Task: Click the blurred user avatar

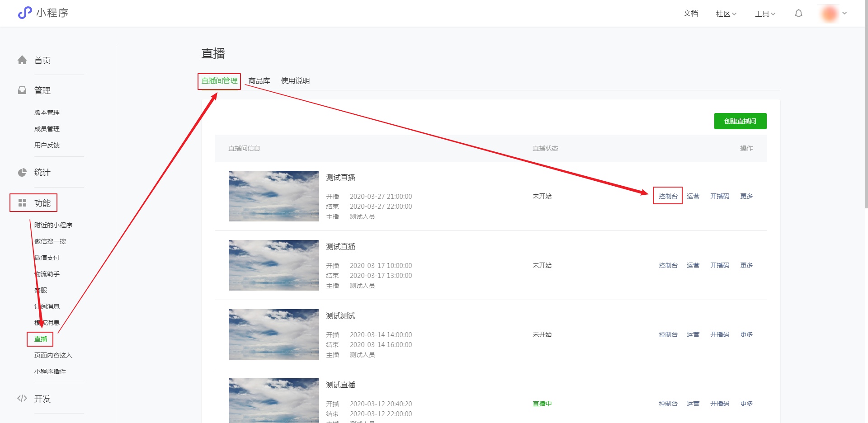Action: (829, 14)
